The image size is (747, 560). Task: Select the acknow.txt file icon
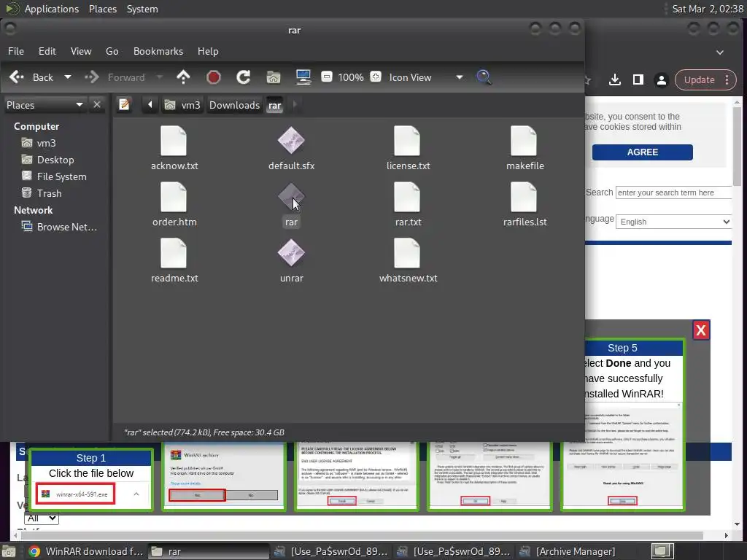click(x=174, y=141)
